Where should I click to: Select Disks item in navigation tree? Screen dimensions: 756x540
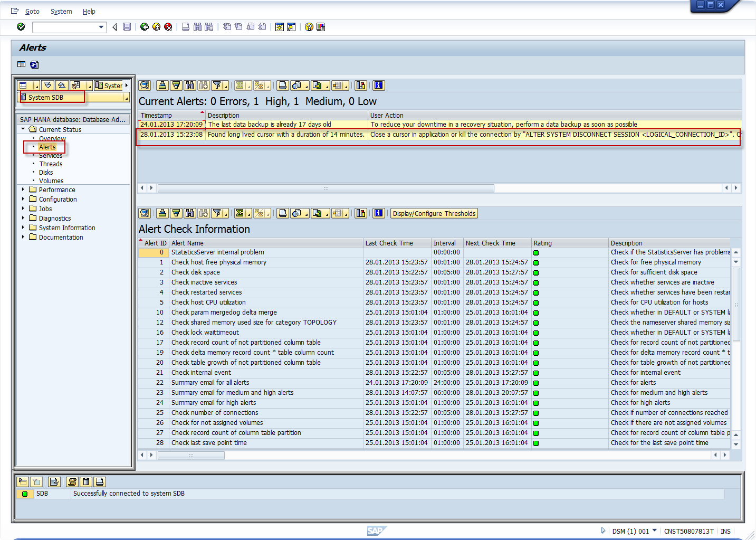click(46, 172)
